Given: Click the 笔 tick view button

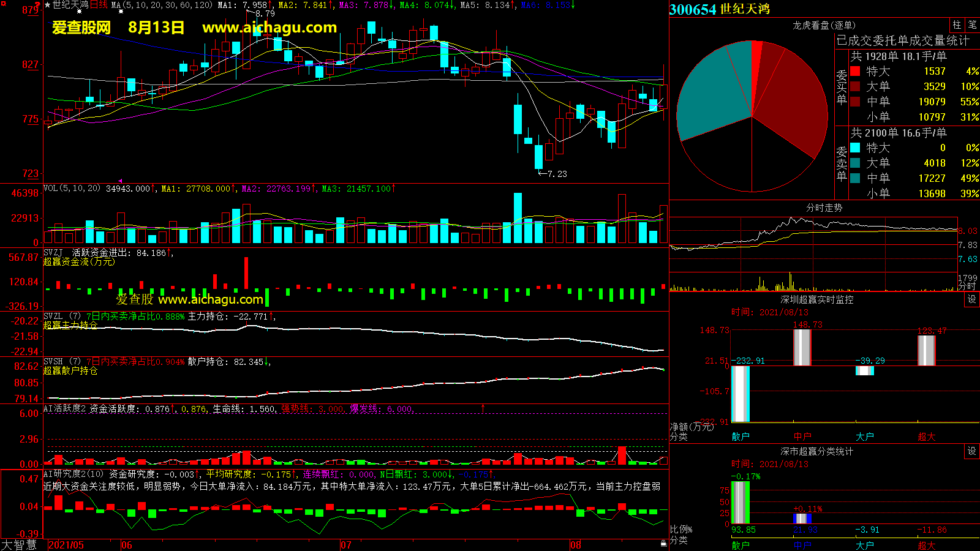Looking at the screenshot, I should click(x=972, y=25).
